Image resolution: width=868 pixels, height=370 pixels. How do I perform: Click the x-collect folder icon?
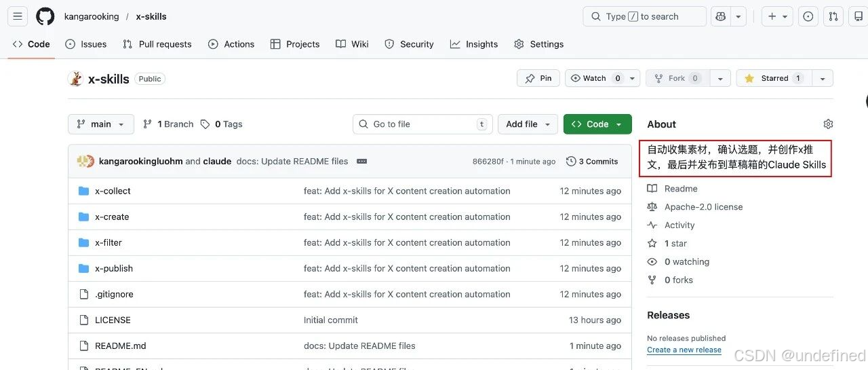(x=84, y=191)
